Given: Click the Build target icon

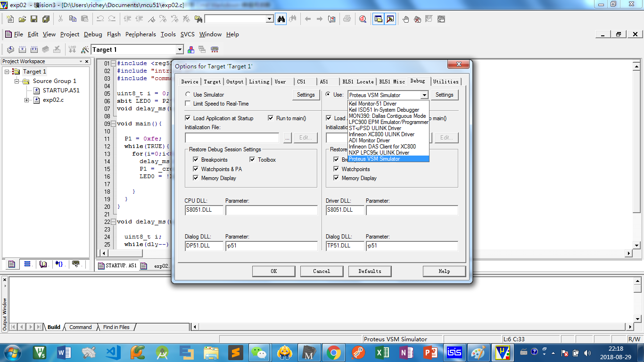Looking at the screenshot, I should click(x=22, y=49).
